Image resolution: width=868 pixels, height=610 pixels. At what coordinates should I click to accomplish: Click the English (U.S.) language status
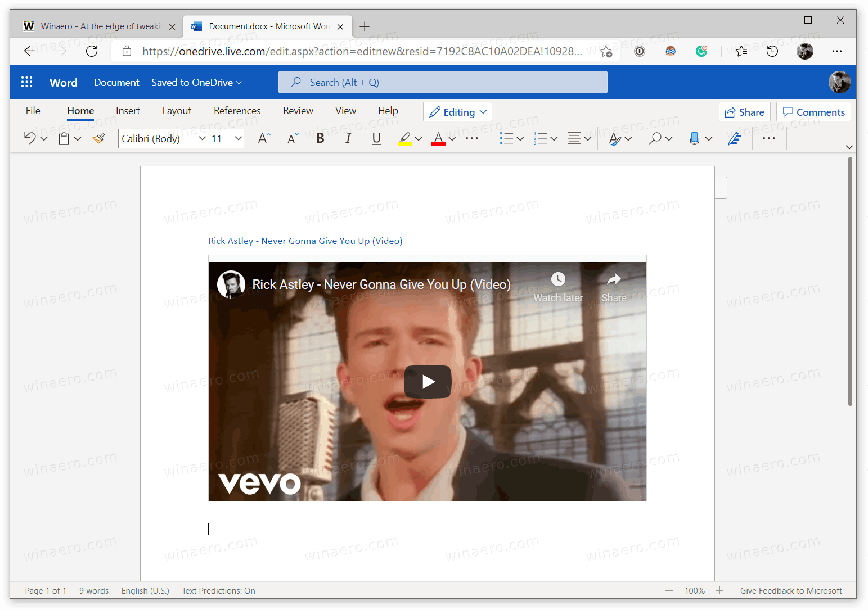pyautogui.click(x=145, y=590)
